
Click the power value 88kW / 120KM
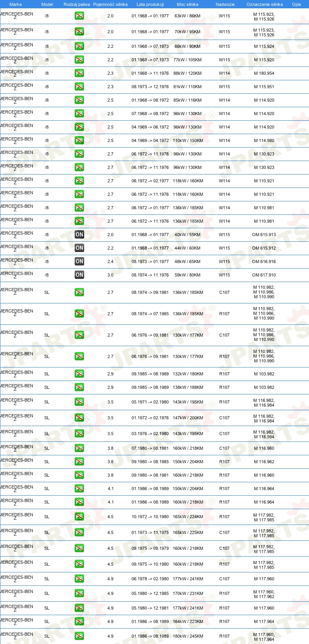click(188, 74)
